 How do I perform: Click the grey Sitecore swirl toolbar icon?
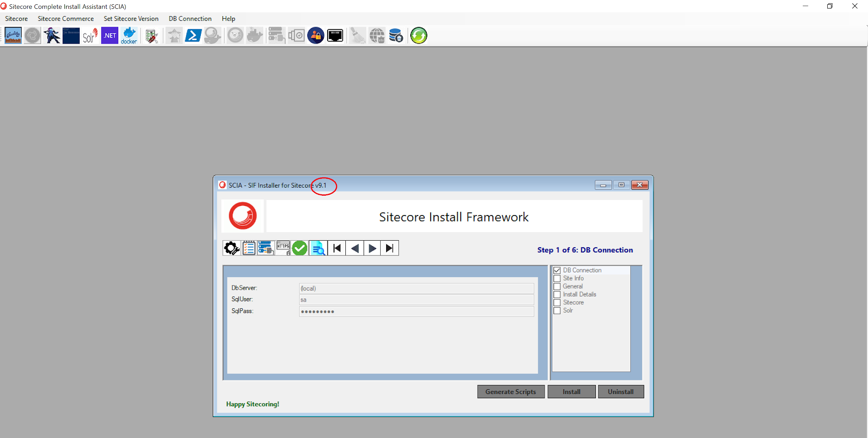click(33, 36)
